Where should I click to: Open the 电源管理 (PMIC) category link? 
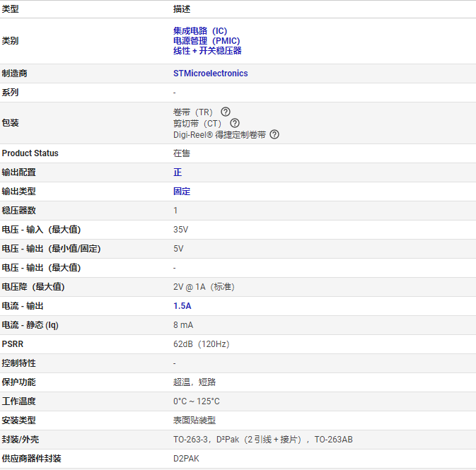tap(207, 41)
